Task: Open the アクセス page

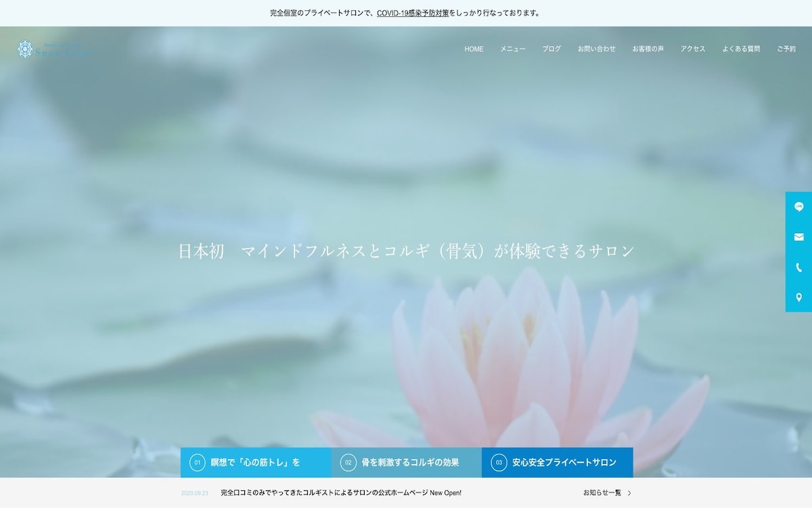Action: [693, 49]
